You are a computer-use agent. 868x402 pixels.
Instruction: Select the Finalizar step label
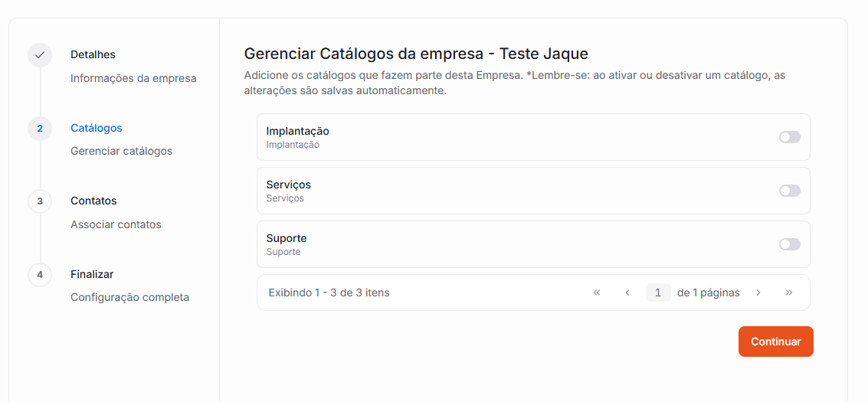pyautogui.click(x=92, y=274)
